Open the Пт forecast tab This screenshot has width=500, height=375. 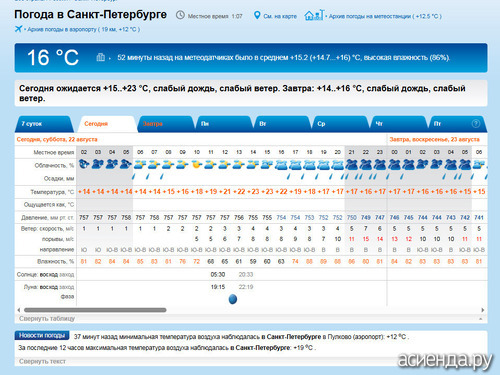point(457,124)
